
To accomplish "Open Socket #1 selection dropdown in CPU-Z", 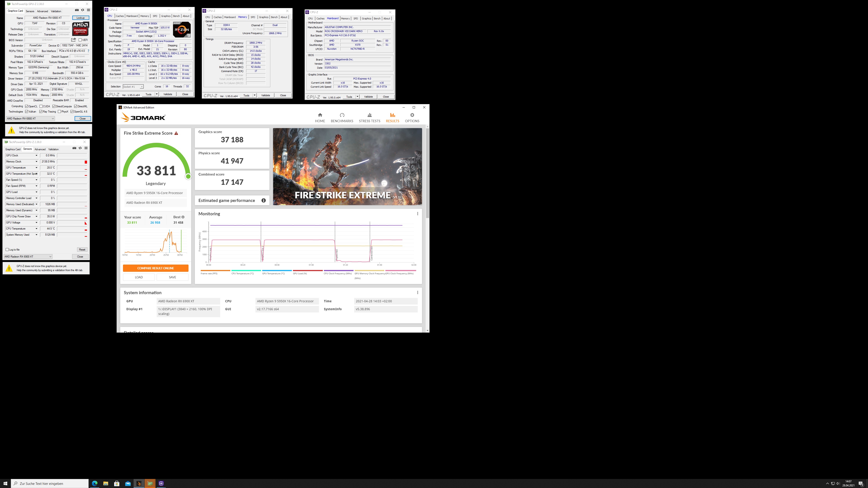I will point(133,87).
